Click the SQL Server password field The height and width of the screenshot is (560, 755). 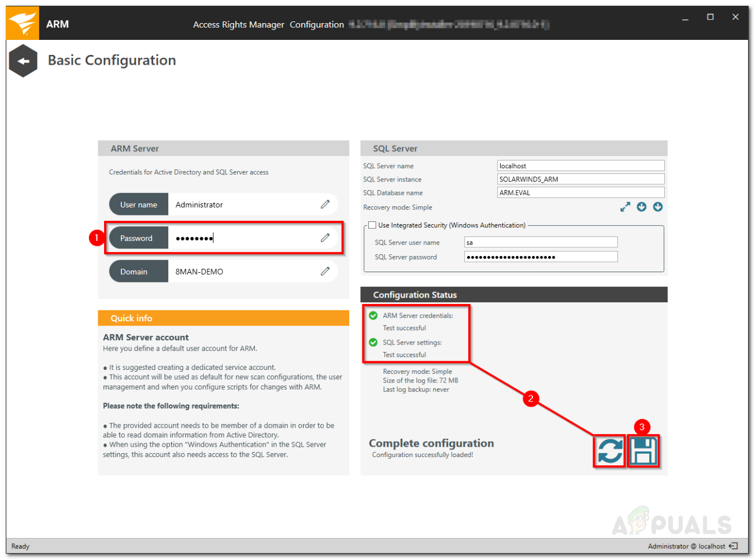point(541,257)
